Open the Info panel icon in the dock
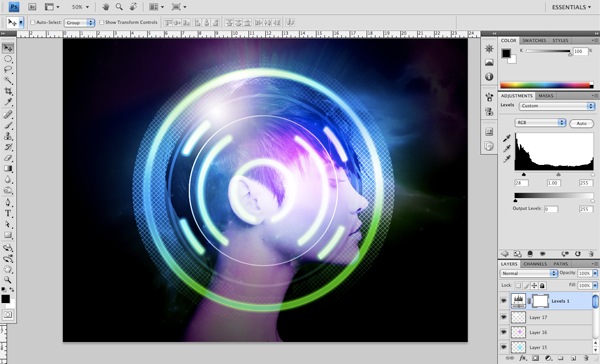 [489, 77]
